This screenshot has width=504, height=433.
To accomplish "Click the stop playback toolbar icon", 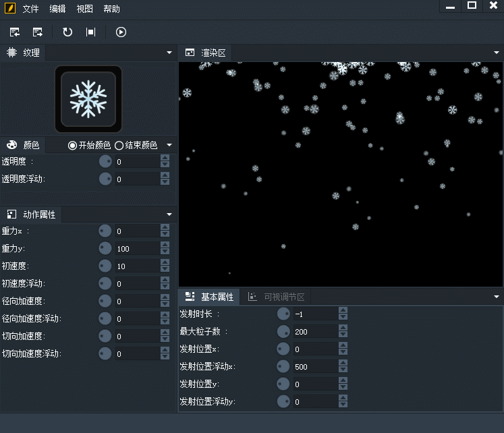I will [90, 32].
